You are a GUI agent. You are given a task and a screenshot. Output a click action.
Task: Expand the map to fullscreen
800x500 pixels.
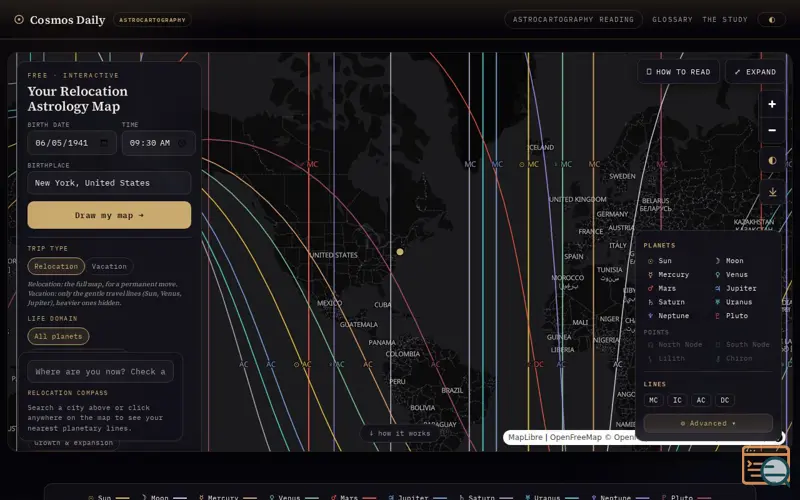(755, 72)
